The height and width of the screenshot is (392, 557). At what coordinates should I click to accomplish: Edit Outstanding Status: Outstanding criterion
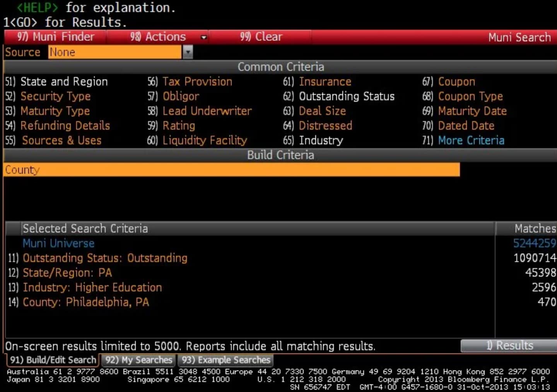[105, 258]
